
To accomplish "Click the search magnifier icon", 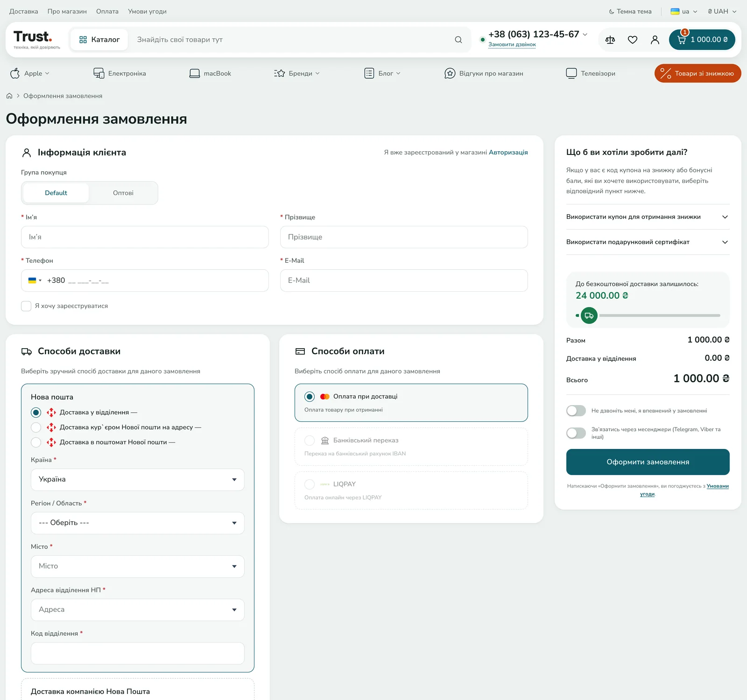I will (458, 40).
